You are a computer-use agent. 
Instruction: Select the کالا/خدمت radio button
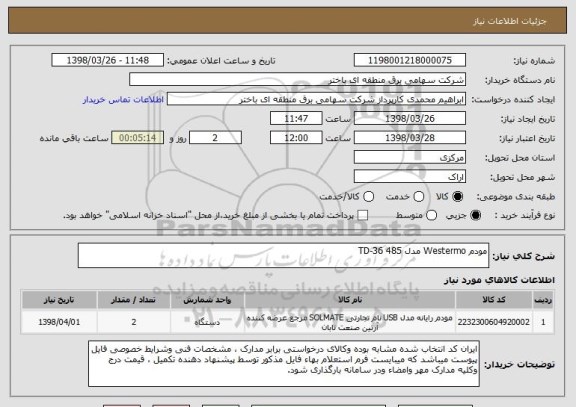click(x=368, y=197)
